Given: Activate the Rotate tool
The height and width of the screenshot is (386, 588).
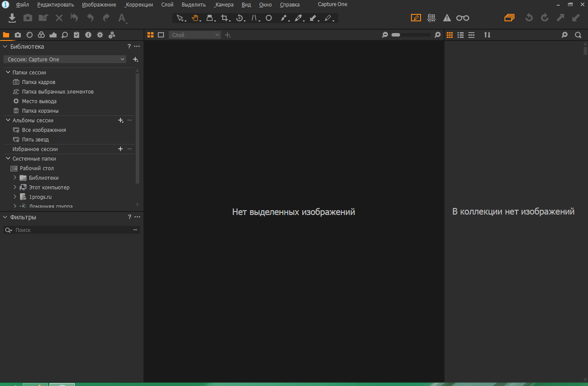Looking at the screenshot, I should pos(240,18).
